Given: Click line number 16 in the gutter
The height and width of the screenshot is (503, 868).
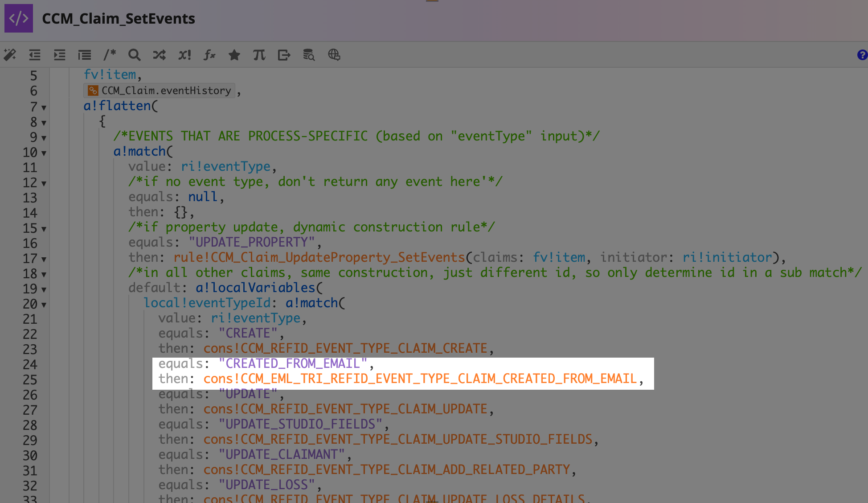Looking at the screenshot, I should pos(30,243).
